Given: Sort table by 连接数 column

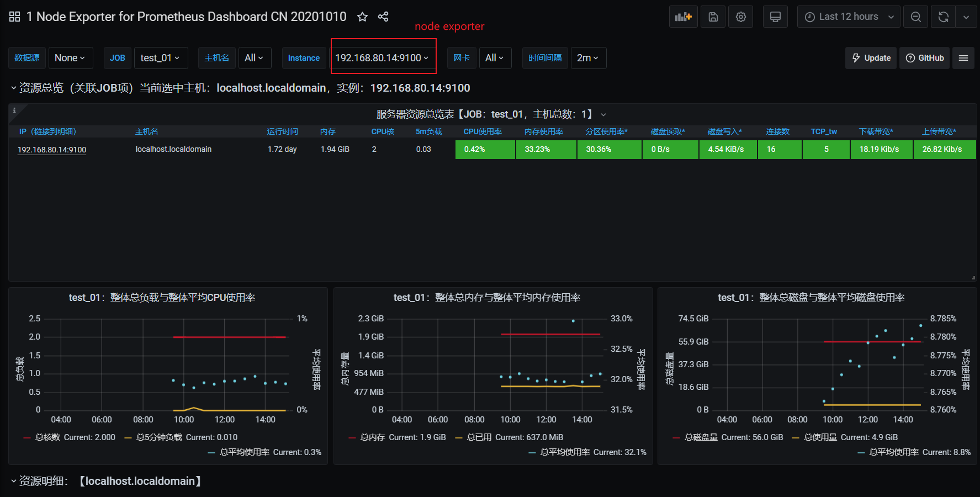Looking at the screenshot, I should pyautogui.click(x=778, y=131).
